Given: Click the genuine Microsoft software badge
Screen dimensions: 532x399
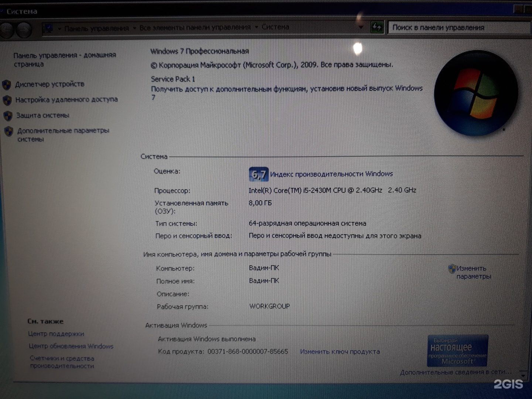Looking at the screenshot, I should click(458, 350).
